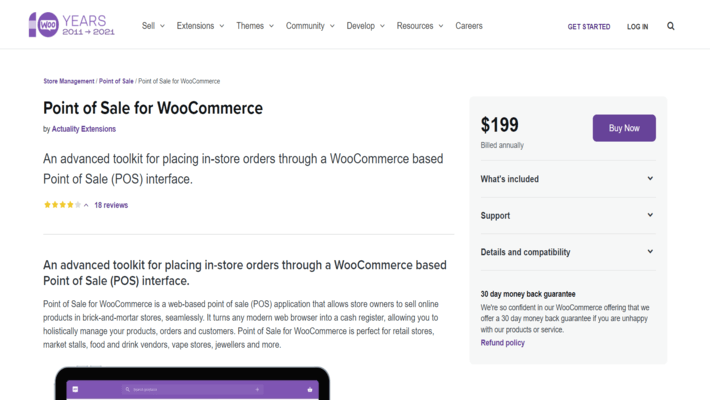Click the Store Management breadcrumb
This screenshot has height=400, width=710.
click(69, 81)
